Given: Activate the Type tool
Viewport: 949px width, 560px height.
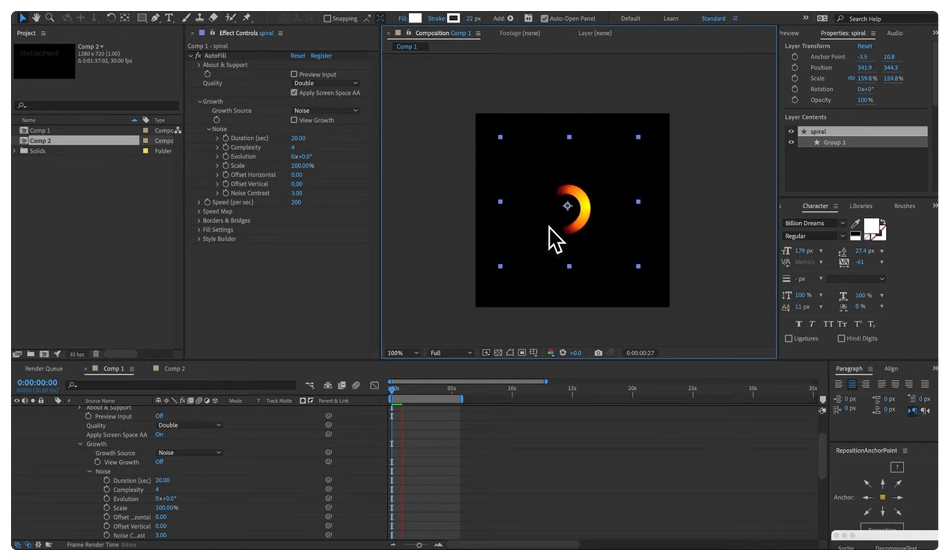Looking at the screenshot, I should click(169, 17).
